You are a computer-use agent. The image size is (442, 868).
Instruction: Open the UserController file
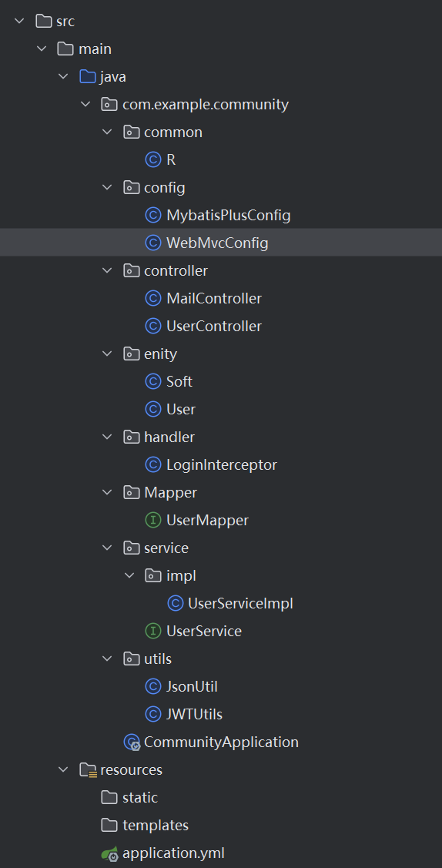[214, 326]
